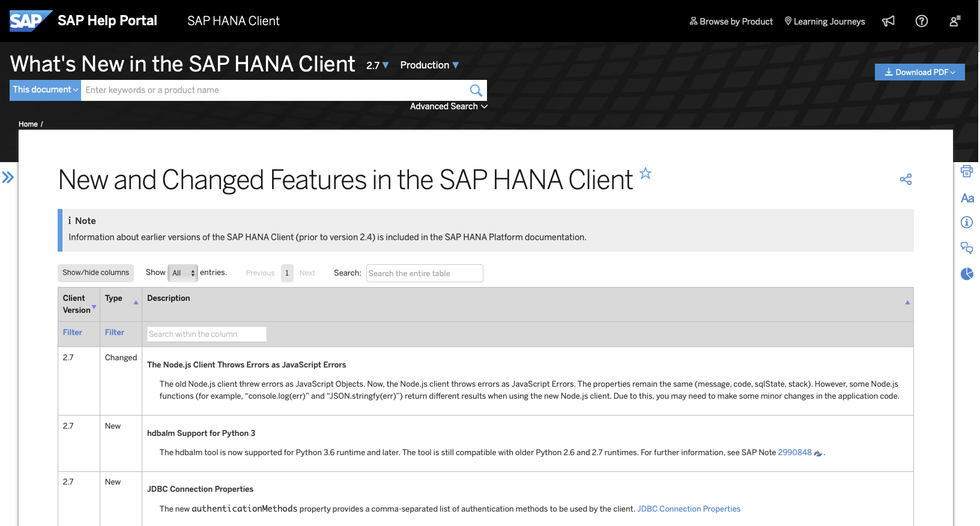
Task: Open the Download PDF dropdown
Action: click(919, 72)
